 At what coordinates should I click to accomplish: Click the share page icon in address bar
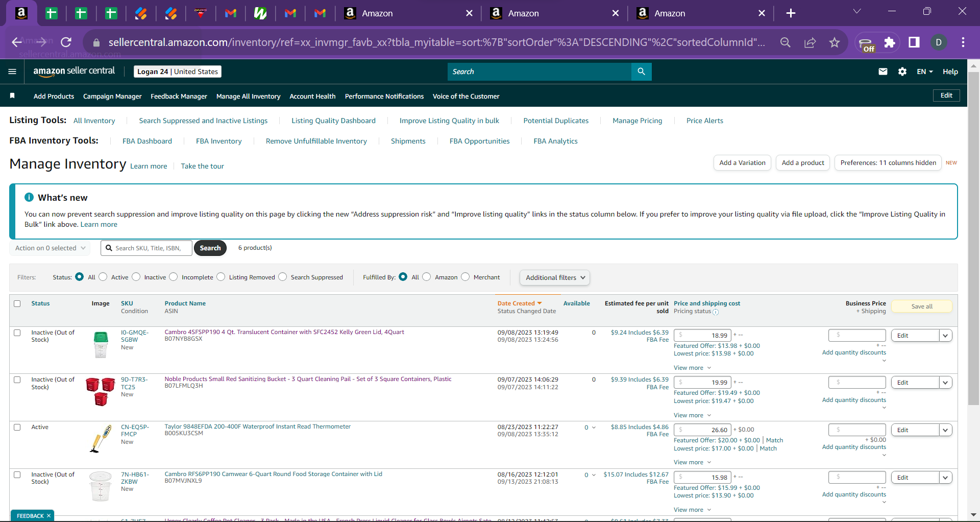pyautogui.click(x=810, y=42)
